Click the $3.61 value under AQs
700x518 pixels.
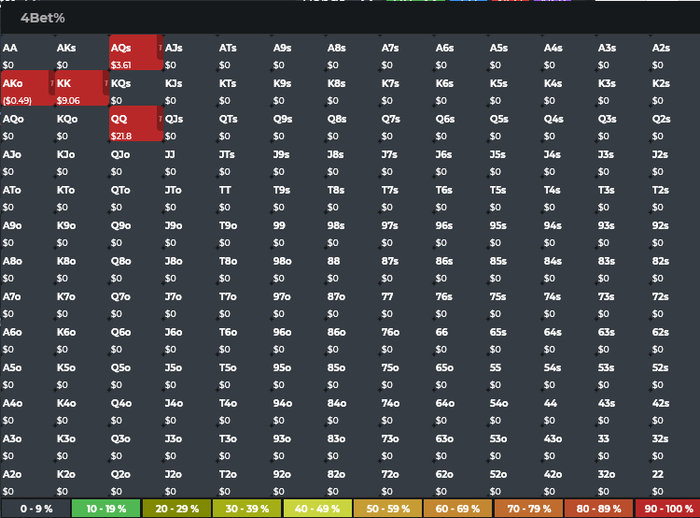(x=121, y=65)
